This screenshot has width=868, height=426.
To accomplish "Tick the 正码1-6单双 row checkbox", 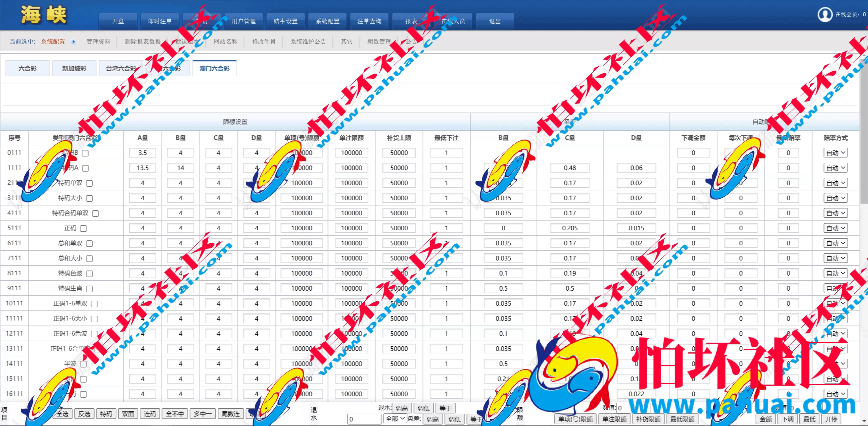I will point(95,304).
